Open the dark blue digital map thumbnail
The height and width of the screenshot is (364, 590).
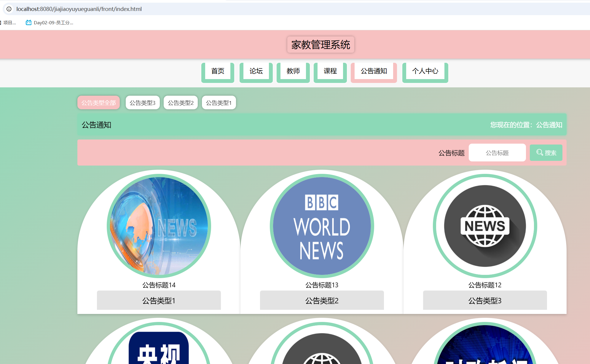point(485,344)
